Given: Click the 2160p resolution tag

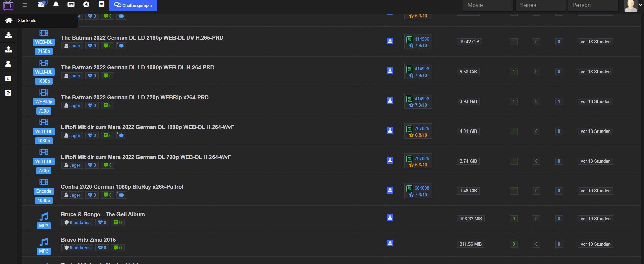Looking at the screenshot, I should coord(44,51).
